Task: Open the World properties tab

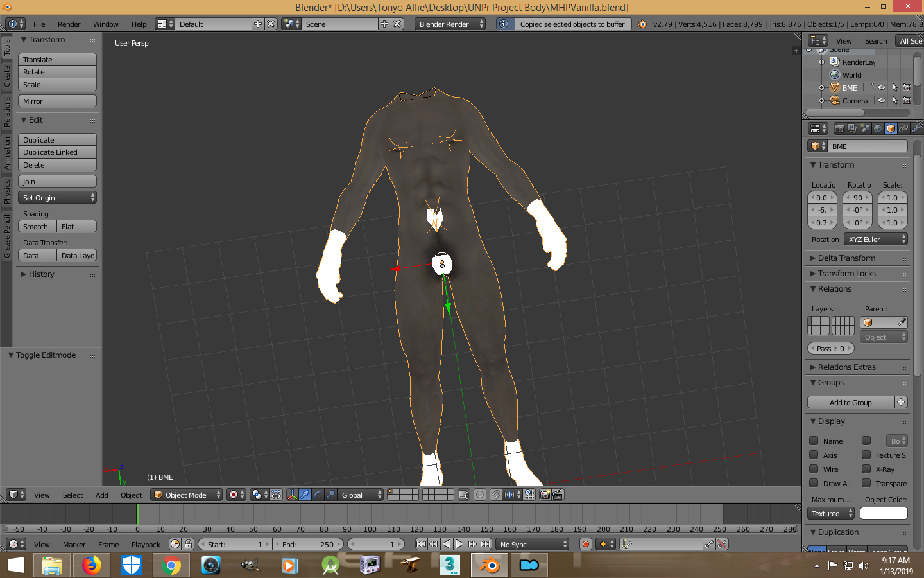Action: [x=878, y=128]
